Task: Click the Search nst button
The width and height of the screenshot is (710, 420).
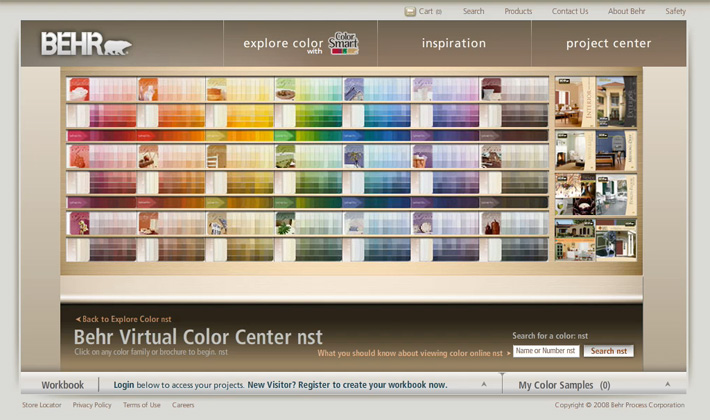Action: coord(609,351)
